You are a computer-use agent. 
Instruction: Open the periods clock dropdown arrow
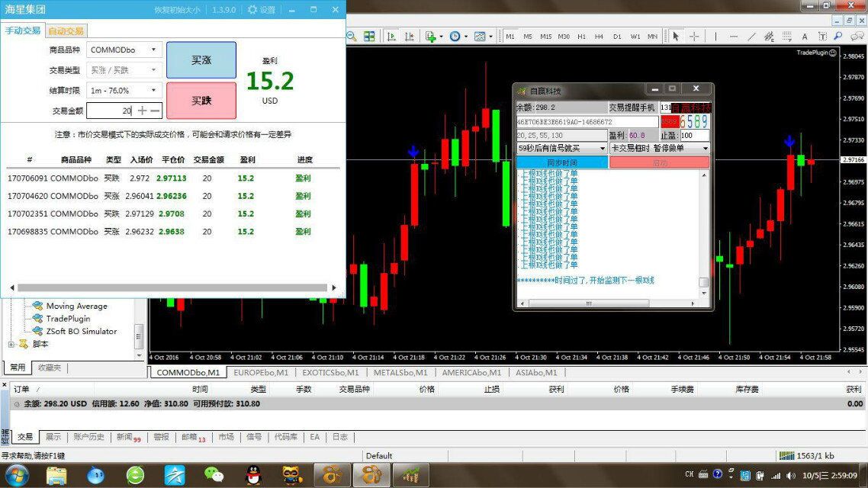465,37
